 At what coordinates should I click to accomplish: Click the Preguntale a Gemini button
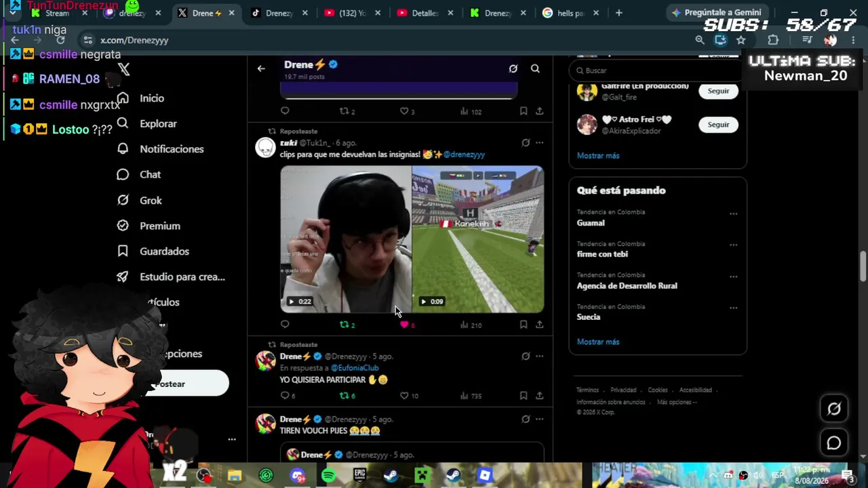tap(717, 13)
